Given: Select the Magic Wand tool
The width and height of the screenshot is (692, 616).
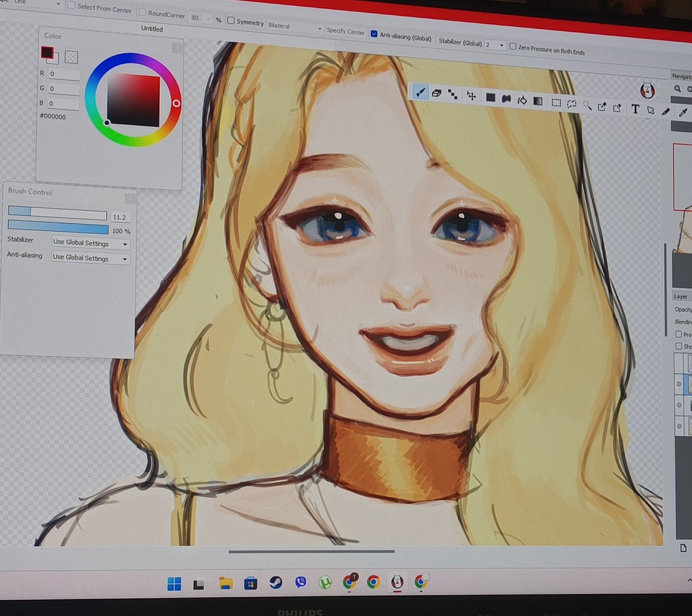Looking at the screenshot, I should point(587,105).
